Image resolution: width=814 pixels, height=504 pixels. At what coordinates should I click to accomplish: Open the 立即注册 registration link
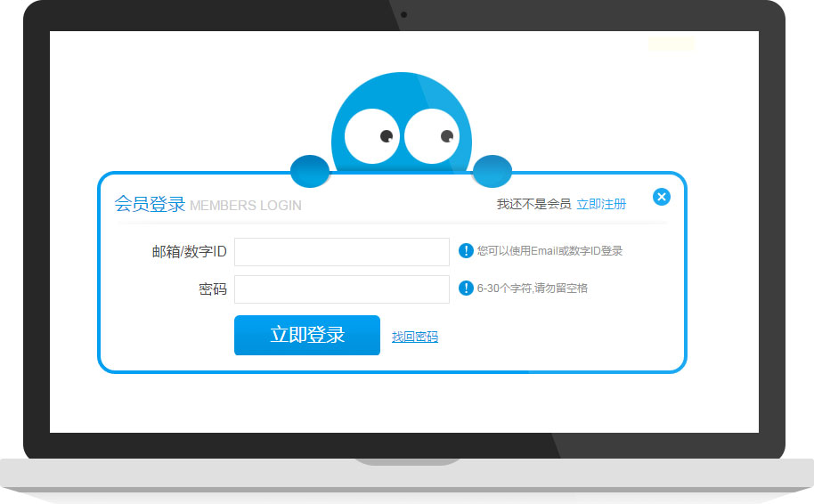[601, 204]
